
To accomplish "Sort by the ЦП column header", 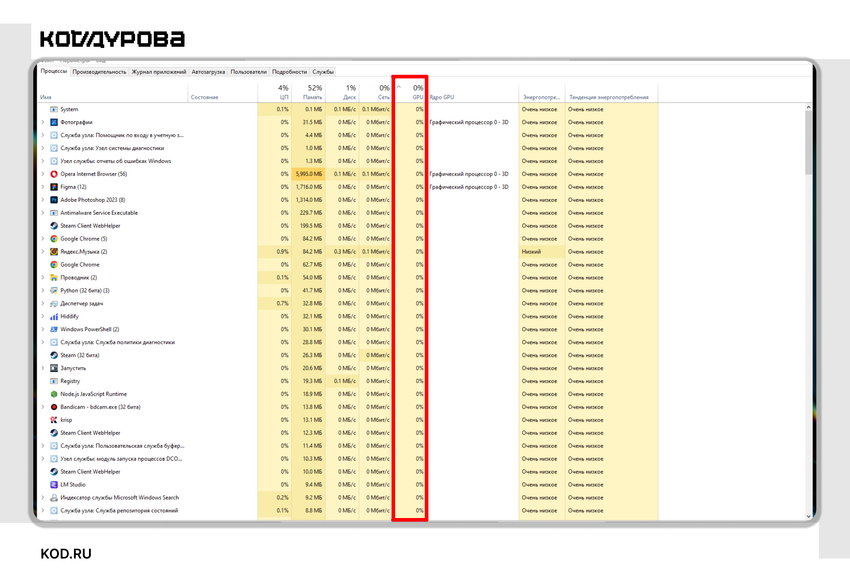I will (x=274, y=92).
